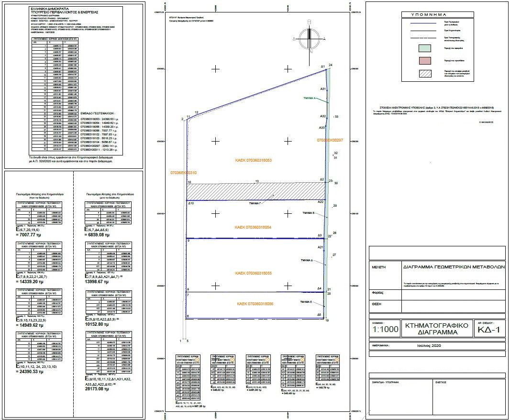Click the ΤΜΗΜΑ Ε annotation

click(306, 302)
